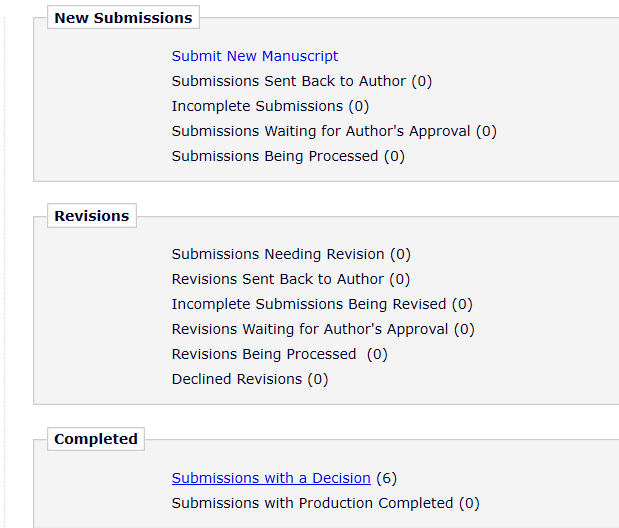
Task: Select Incomplete Submissions Being Revised
Action: (309, 304)
